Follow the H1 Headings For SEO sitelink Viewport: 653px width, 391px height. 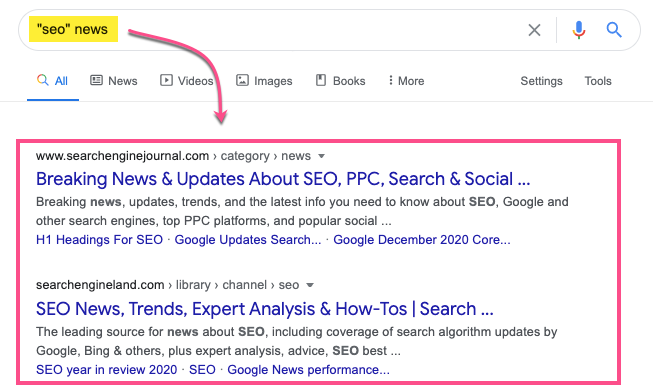pyautogui.click(x=99, y=240)
